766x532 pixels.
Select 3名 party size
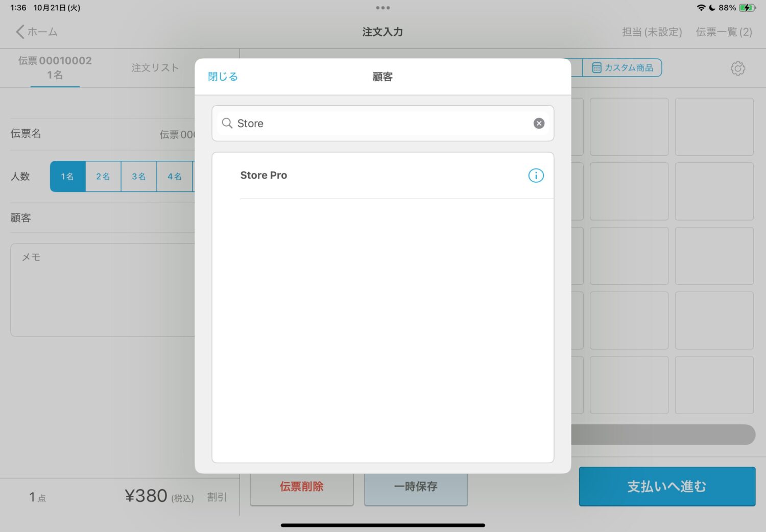tap(139, 177)
